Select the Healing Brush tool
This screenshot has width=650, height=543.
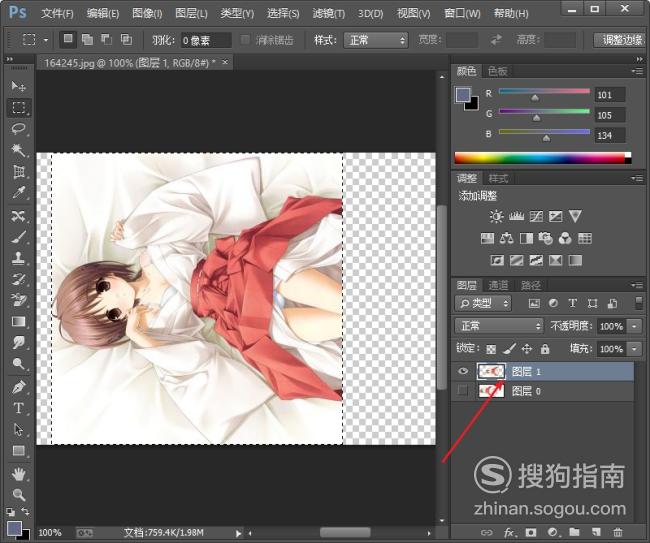[18, 216]
